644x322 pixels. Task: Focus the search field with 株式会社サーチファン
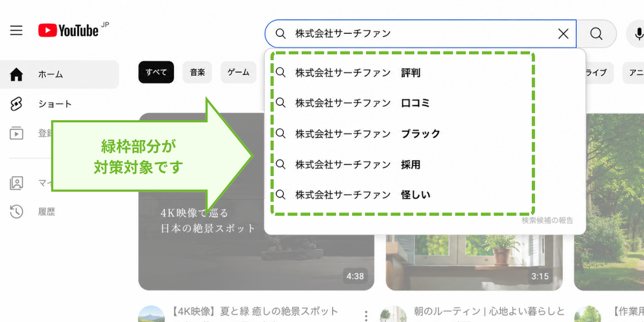[420, 34]
